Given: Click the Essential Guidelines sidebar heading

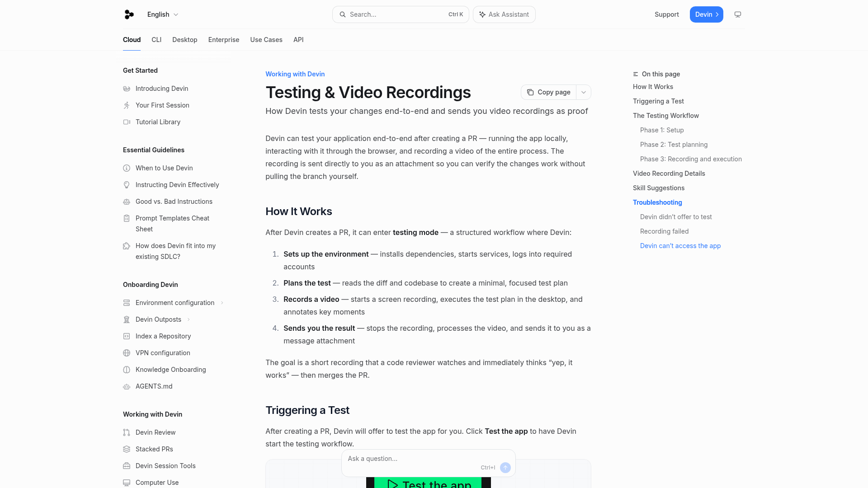Looking at the screenshot, I should 154,150.
